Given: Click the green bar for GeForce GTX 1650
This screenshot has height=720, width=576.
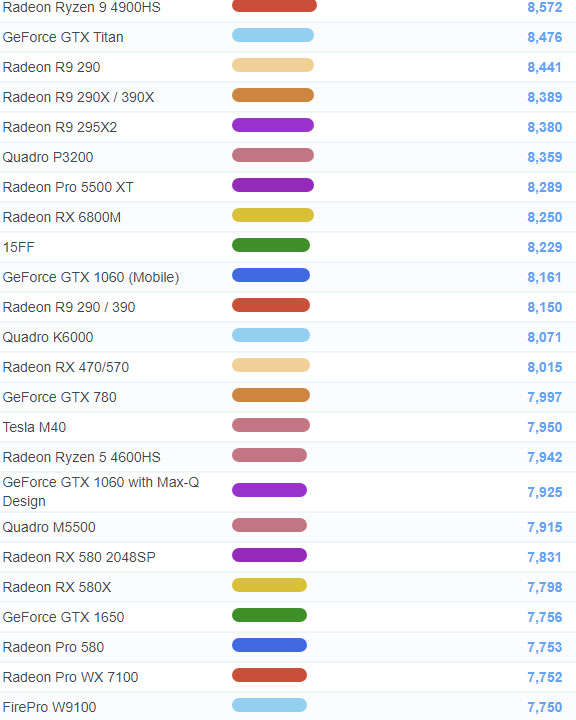Looking at the screenshot, I should (269, 615).
